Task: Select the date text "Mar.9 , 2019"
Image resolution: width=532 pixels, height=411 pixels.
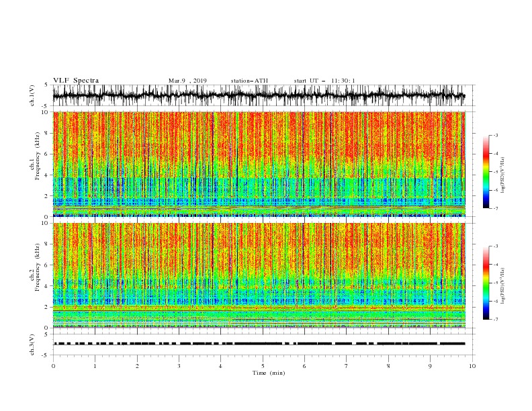Action: click(187, 81)
